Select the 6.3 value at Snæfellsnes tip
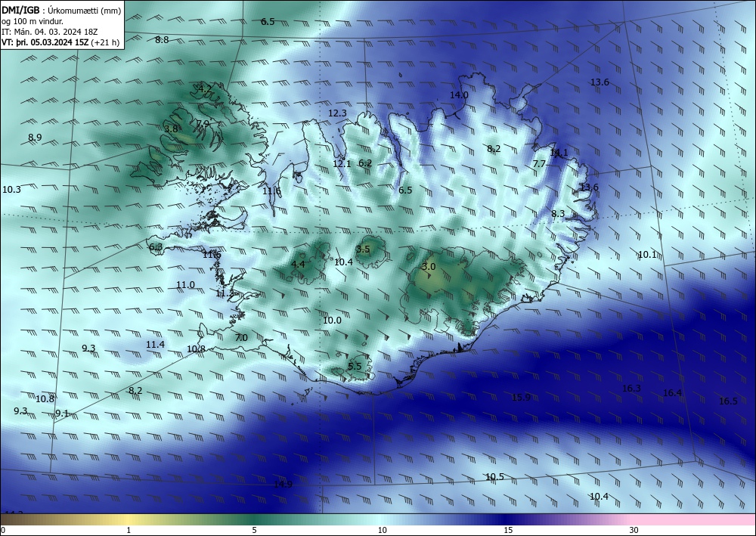 (x=156, y=247)
